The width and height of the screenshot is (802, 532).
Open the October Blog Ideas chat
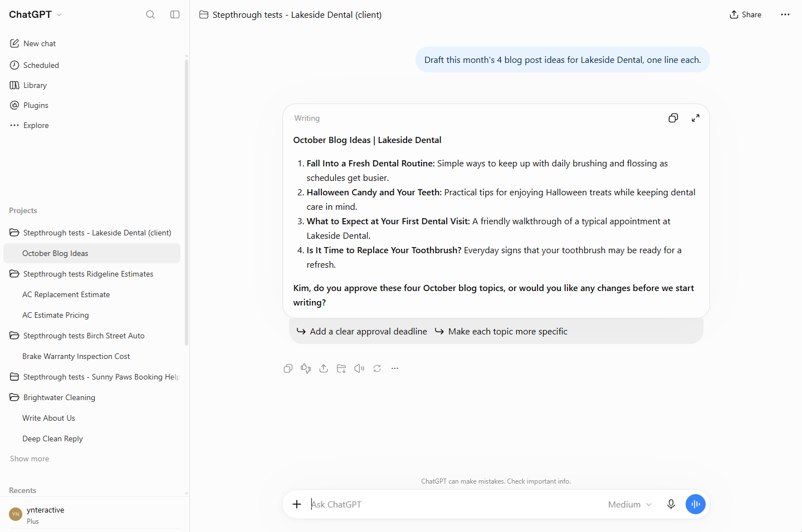(92, 253)
